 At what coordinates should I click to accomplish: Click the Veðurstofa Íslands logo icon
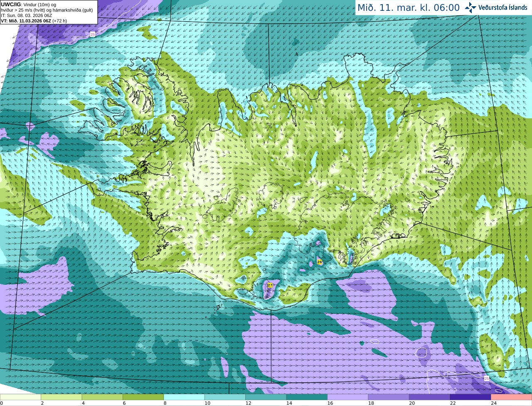coord(470,7)
